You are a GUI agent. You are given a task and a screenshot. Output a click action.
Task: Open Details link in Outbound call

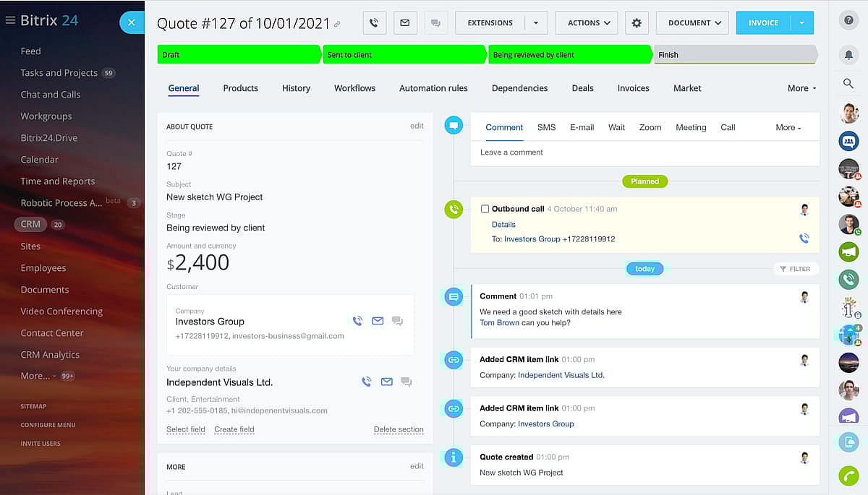pos(503,225)
